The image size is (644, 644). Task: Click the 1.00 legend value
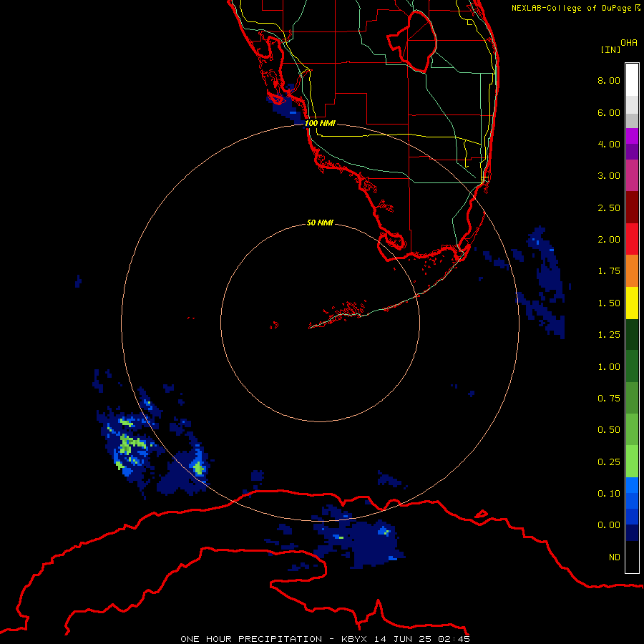(x=609, y=367)
